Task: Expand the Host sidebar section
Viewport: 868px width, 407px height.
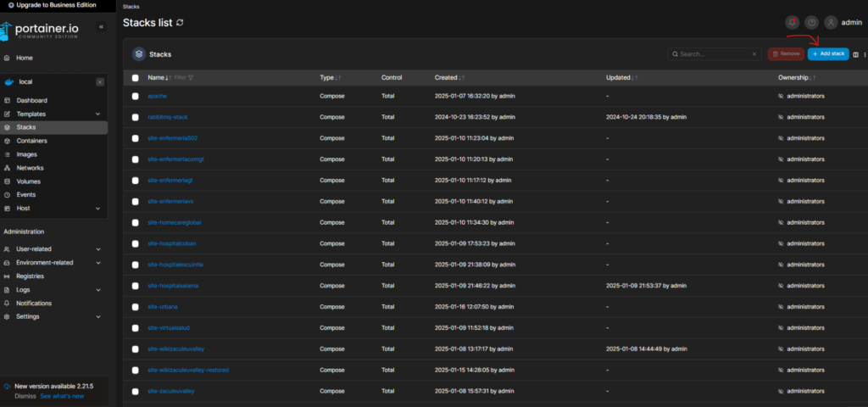Action: [98, 209]
